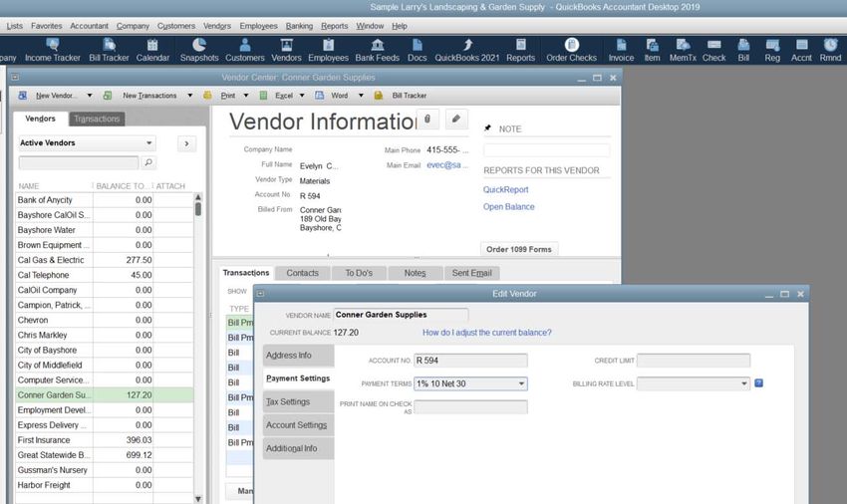
Task: Open the Accountant menu
Action: (x=89, y=26)
